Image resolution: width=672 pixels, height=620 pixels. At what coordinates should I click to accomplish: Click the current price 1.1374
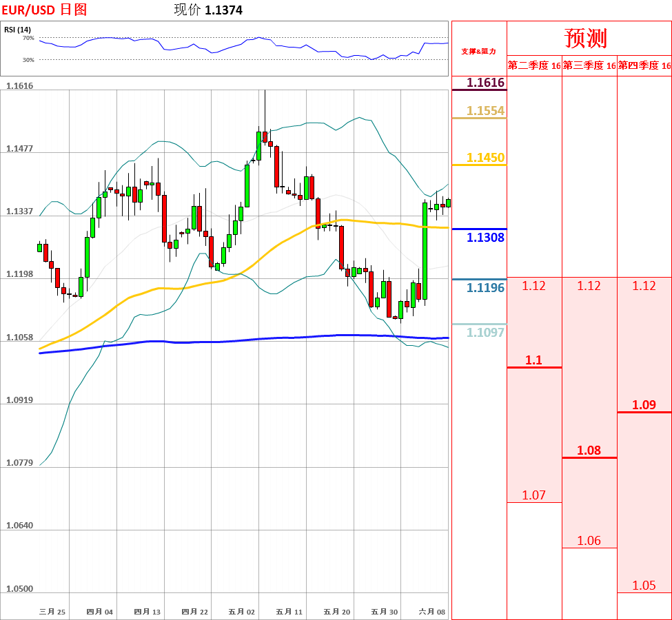tap(224, 10)
